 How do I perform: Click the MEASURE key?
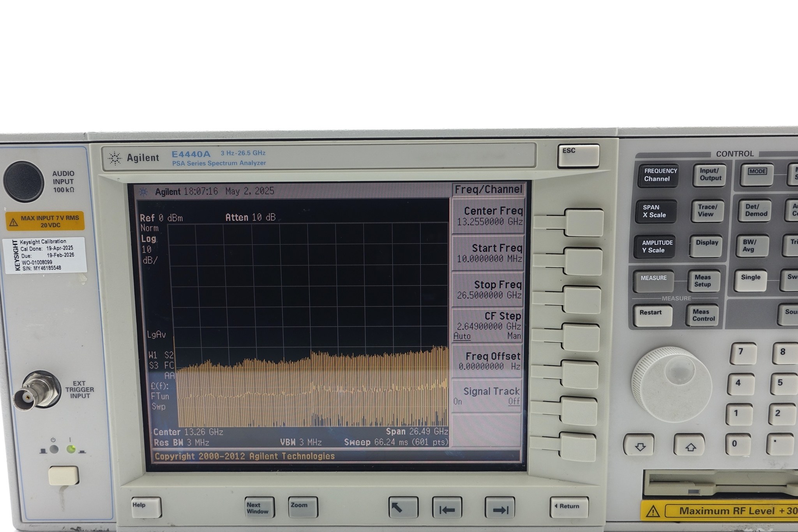click(x=653, y=281)
